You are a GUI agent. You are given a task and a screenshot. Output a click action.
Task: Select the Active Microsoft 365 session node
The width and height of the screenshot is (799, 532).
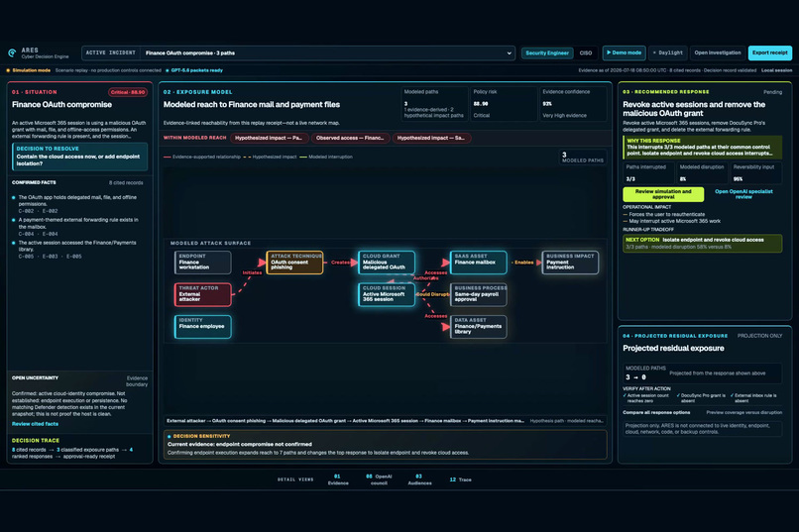point(387,294)
